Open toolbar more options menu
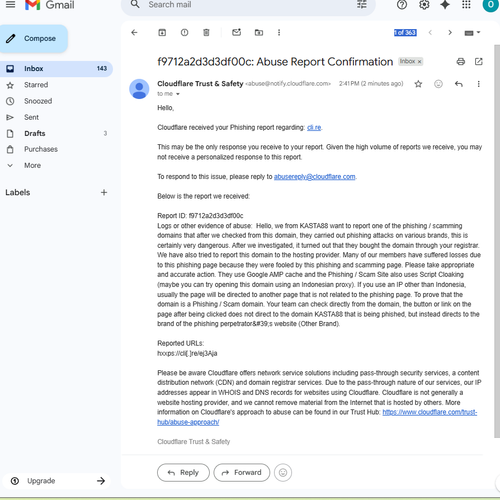Screen dimensions: 500x500 pos(279,32)
